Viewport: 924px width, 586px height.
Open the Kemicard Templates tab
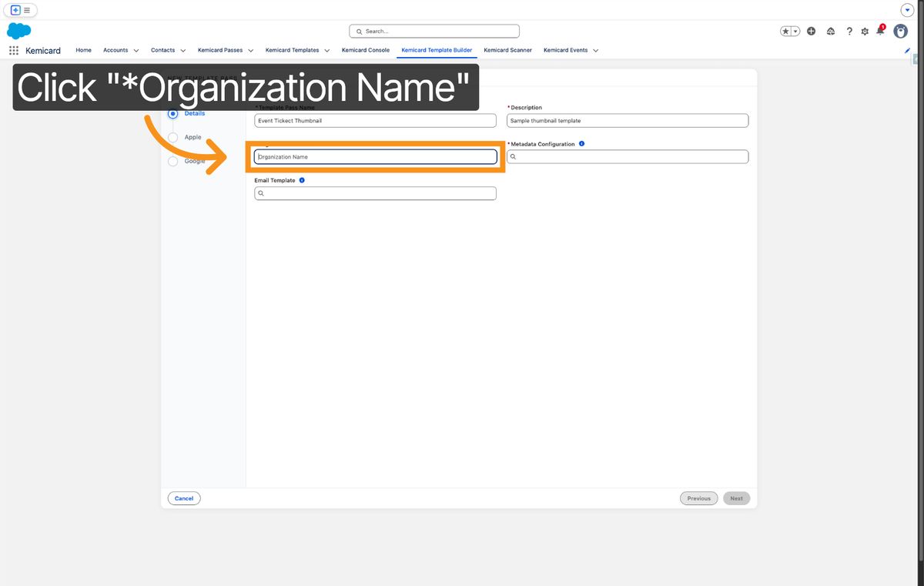(x=293, y=50)
